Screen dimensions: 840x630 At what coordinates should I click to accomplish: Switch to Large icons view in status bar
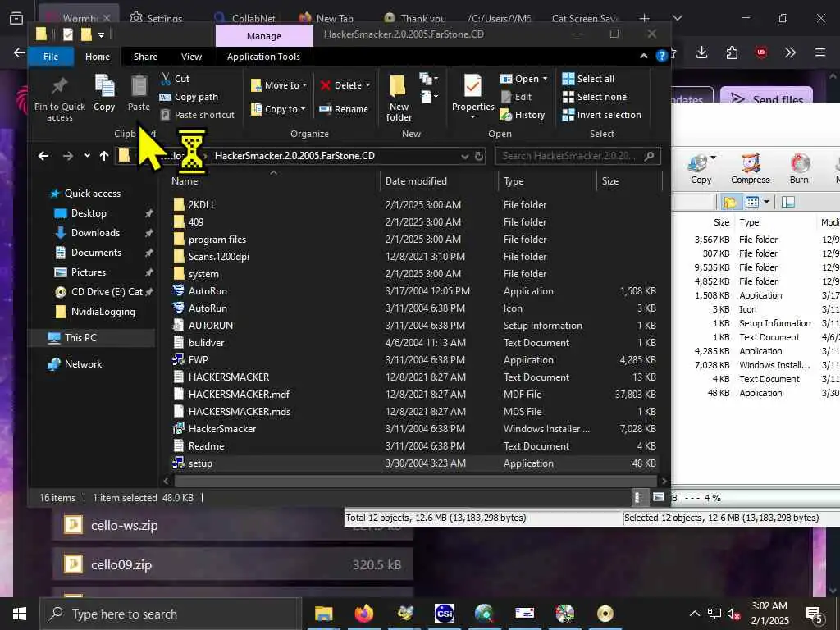659,498
